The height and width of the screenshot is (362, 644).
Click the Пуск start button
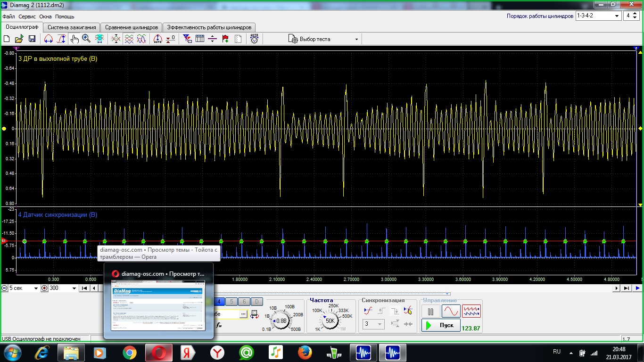click(441, 325)
